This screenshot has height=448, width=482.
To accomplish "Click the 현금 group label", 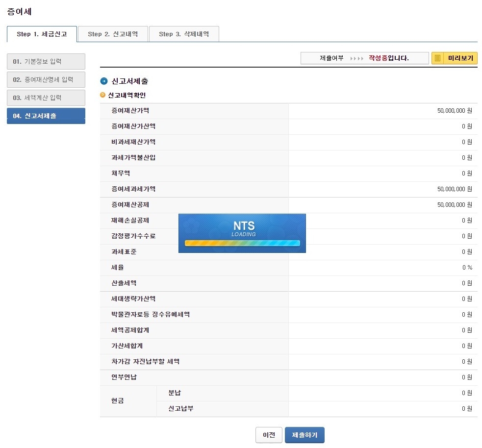I will (x=117, y=400).
